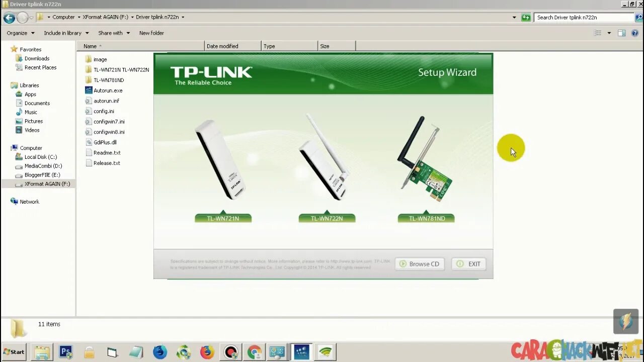This screenshot has height=362, width=644.
Task: Click the Search Driver tplink n722n field
Action: click(x=584, y=17)
